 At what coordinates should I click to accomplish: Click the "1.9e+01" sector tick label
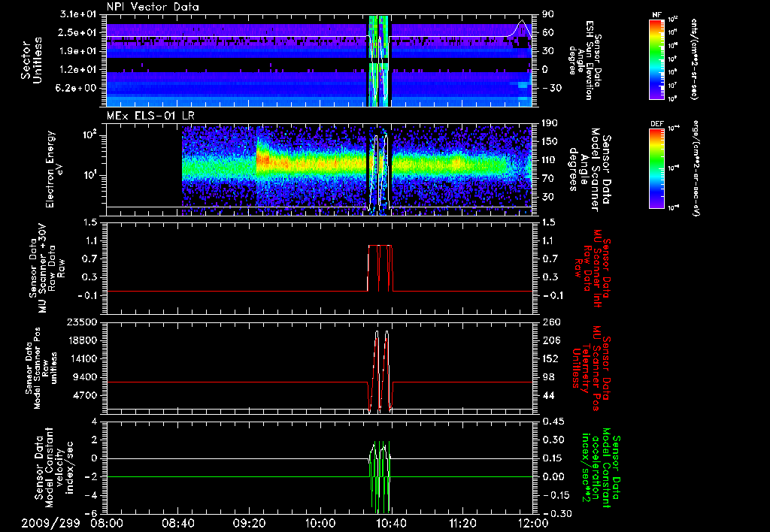[x=78, y=51]
